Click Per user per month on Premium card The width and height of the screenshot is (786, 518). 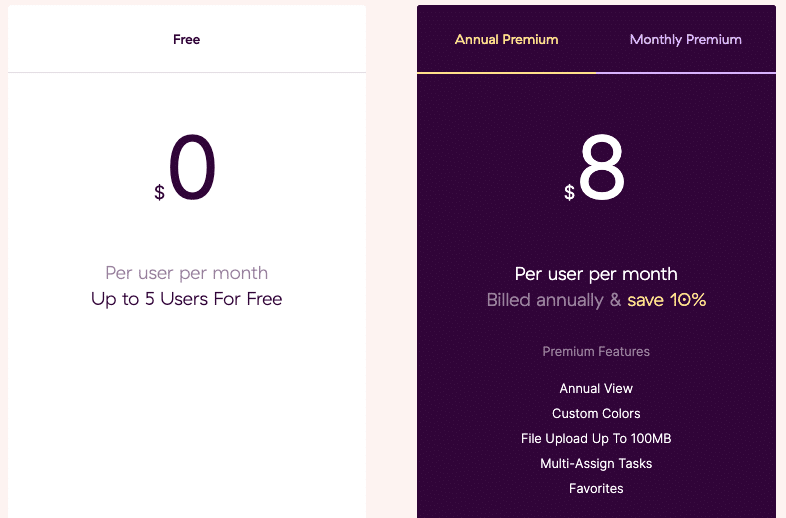[596, 274]
